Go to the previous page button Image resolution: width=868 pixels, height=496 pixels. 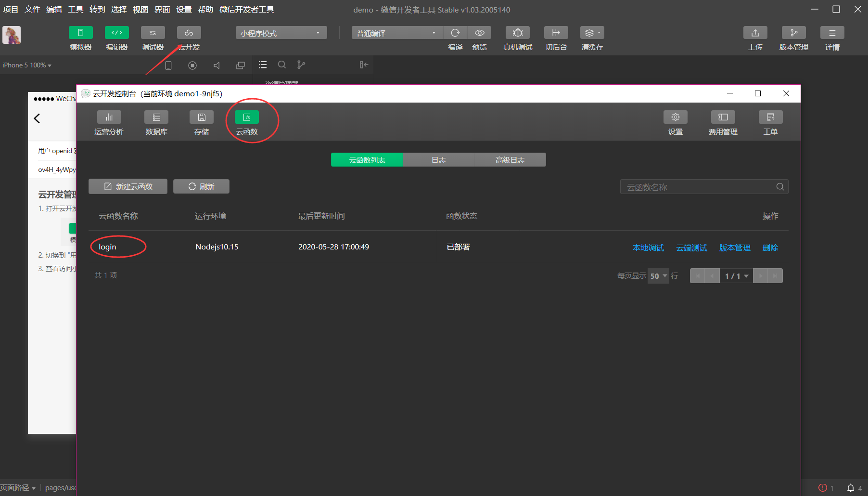tap(712, 276)
